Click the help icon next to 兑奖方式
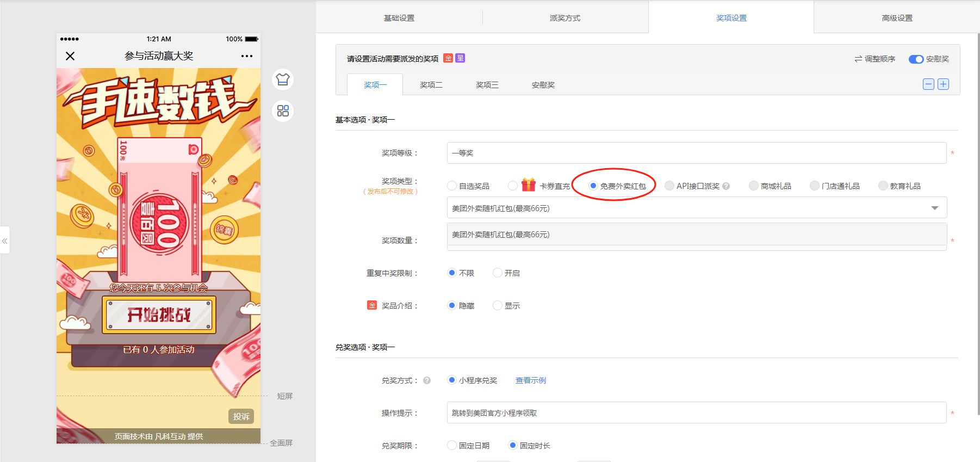Screen dimensions: 980x462 [427, 380]
